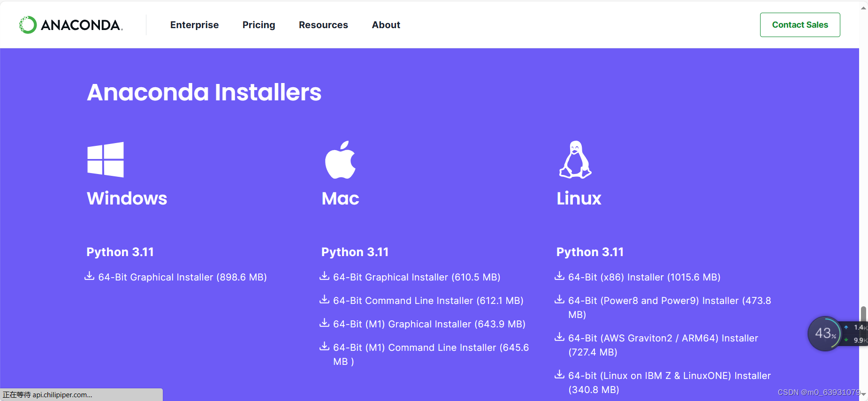Click the Mac heading text

click(340, 198)
